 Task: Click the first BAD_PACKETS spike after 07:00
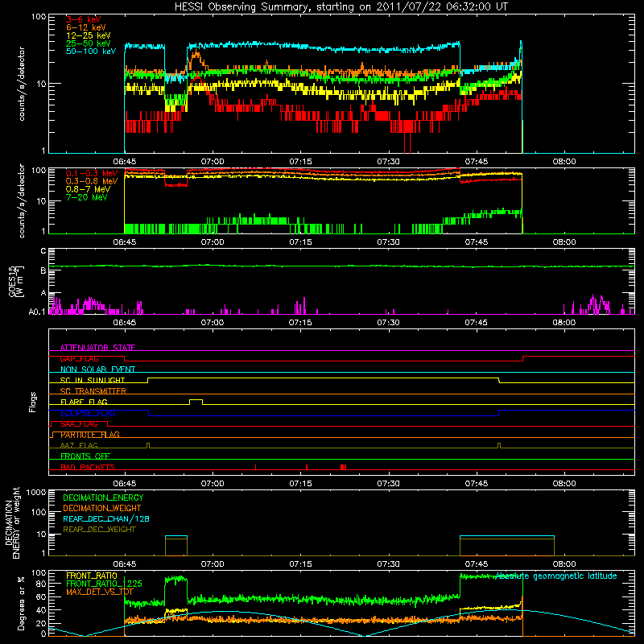pyautogui.click(x=255, y=467)
